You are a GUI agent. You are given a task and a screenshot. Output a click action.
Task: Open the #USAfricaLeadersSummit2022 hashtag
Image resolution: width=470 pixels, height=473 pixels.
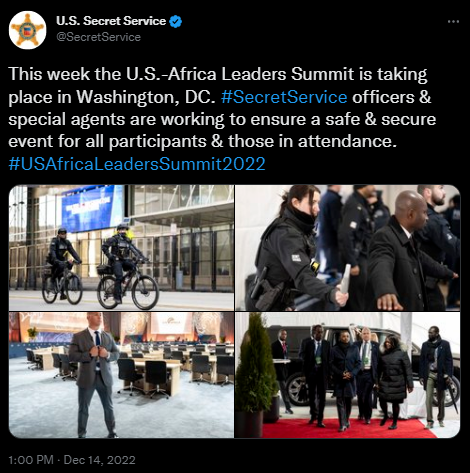point(137,164)
